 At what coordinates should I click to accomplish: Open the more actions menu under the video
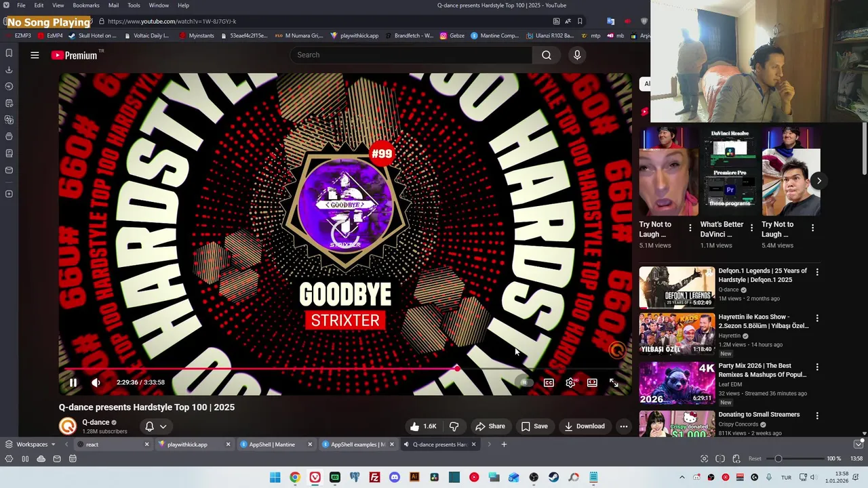(623, 426)
